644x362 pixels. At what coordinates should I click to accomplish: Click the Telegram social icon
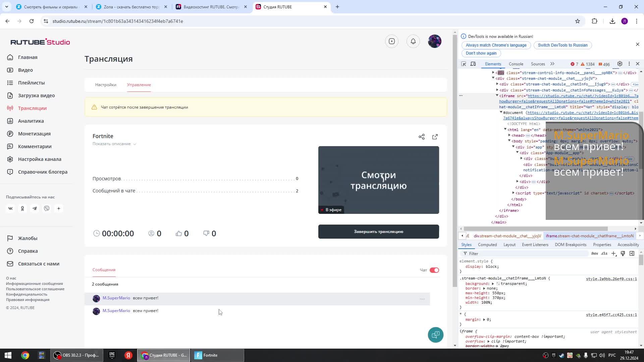35,208
